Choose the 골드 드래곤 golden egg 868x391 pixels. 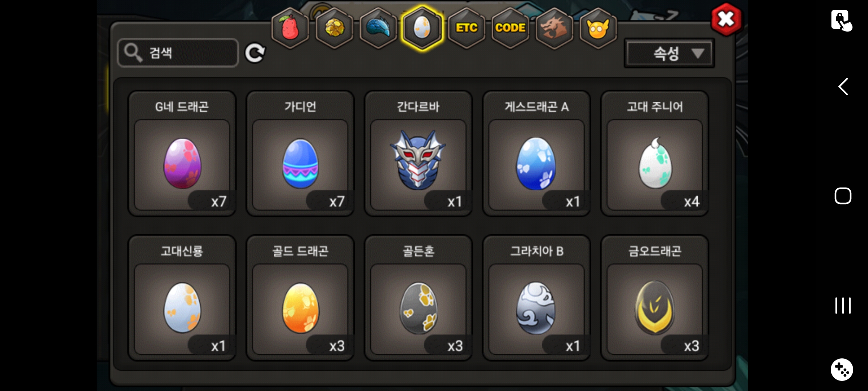point(300,298)
